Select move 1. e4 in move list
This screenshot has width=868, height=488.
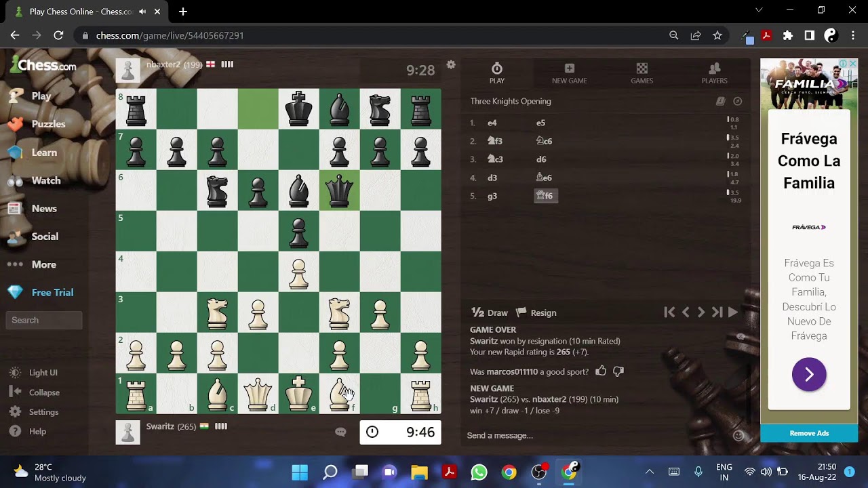(x=492, y=123)
